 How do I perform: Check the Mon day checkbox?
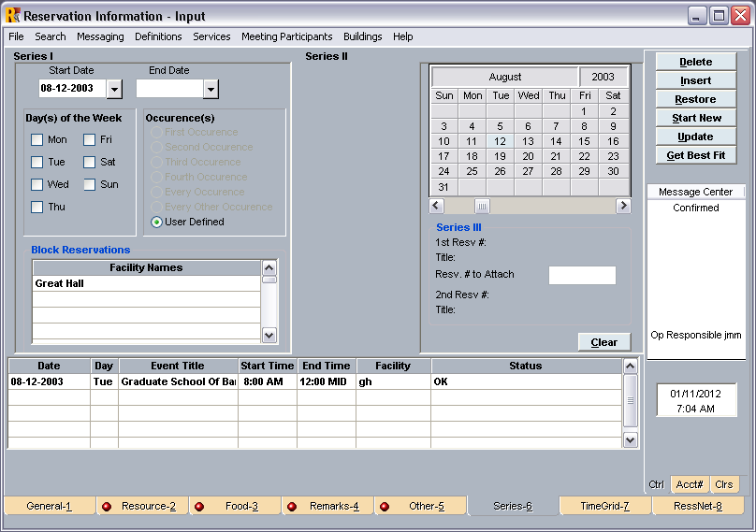pyautogui.click(x=37, y=140)
